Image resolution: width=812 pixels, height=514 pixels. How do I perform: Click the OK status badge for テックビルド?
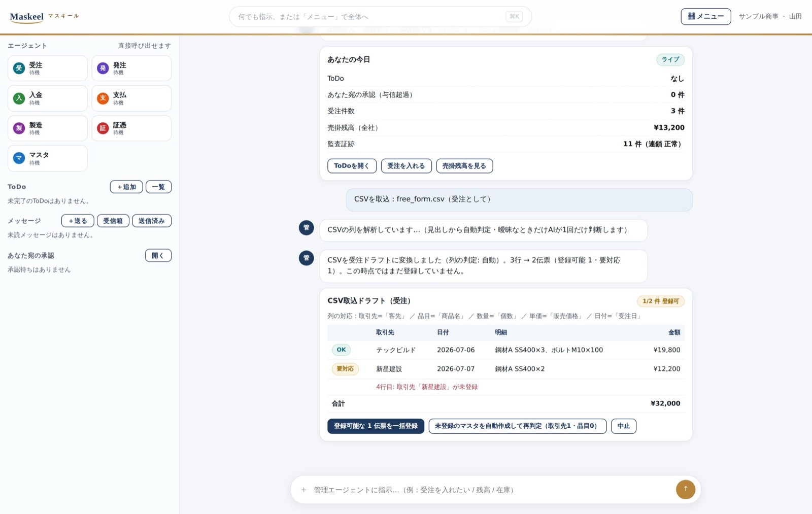341,350
